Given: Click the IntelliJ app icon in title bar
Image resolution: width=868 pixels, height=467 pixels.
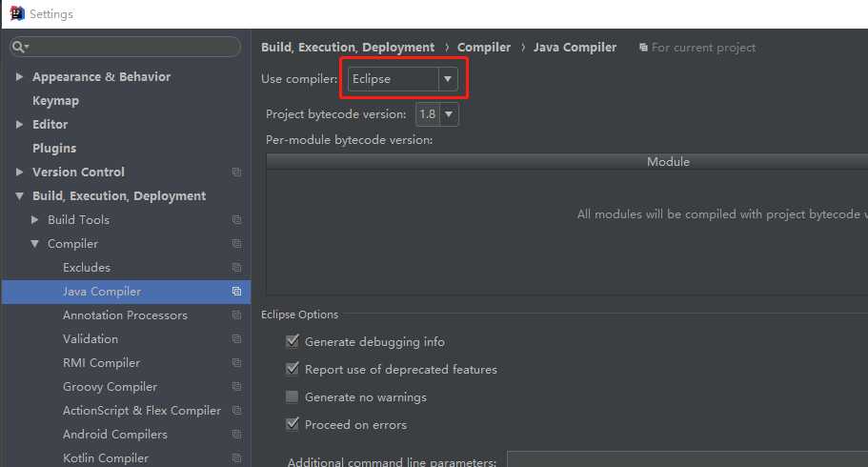Looking at the screenshot, I should click(17, 13).
